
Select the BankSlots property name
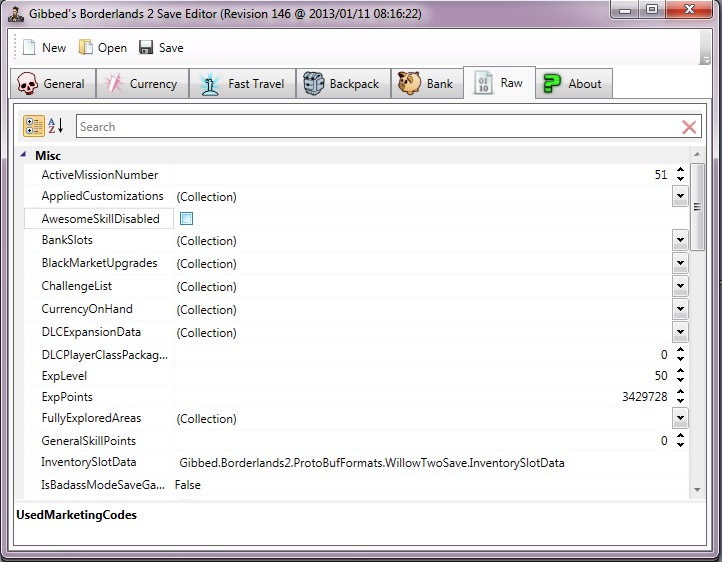(67, 240)
